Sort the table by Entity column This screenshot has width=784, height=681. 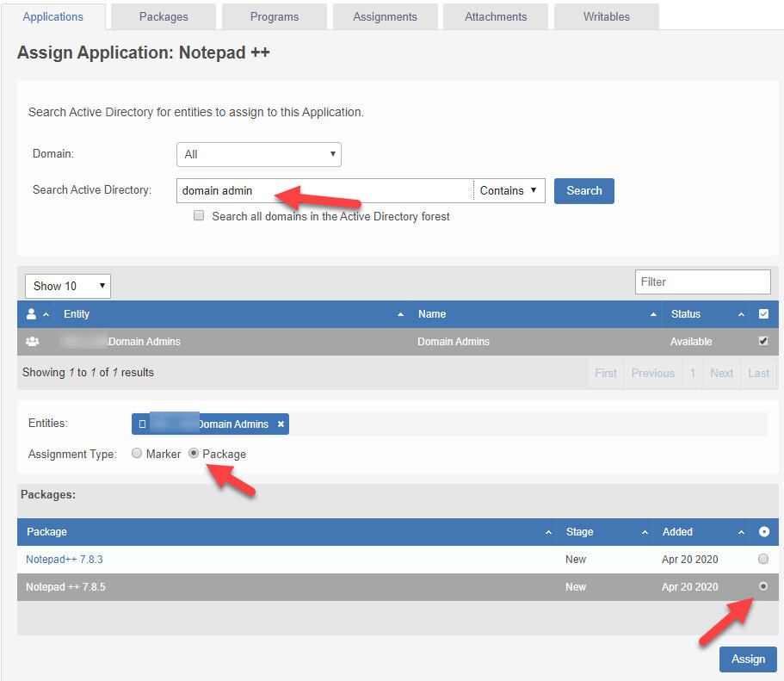point(231,314)
